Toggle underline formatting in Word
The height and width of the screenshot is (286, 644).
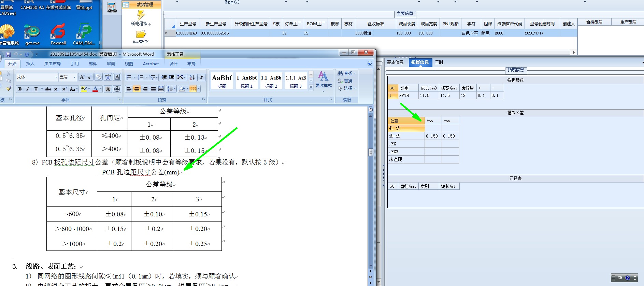(x=36, y=89)
